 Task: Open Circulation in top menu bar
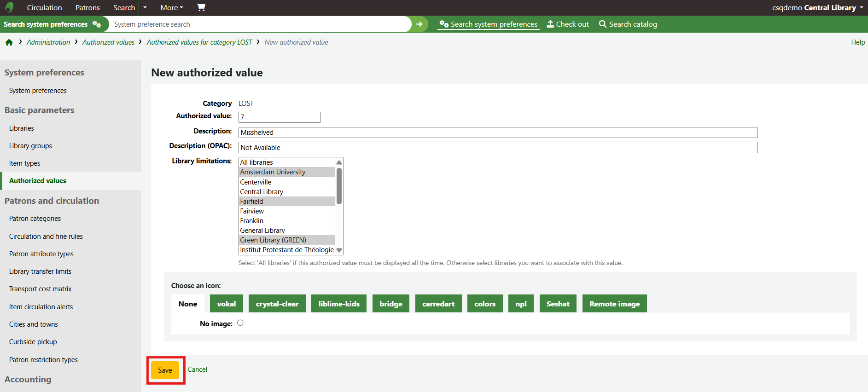(44, 7)
